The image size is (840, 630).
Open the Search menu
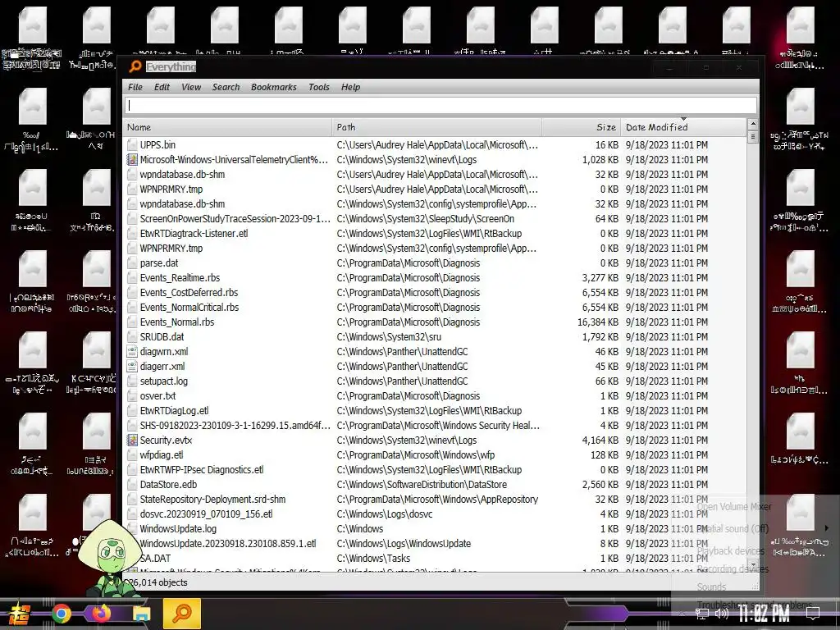point(226,87)
